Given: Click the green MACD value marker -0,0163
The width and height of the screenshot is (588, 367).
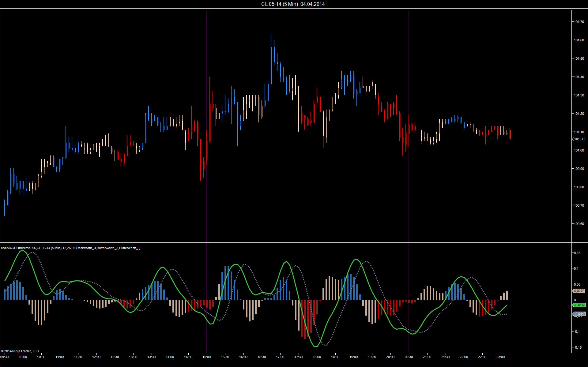Looking at the screenshot, I should click(579, 305).
